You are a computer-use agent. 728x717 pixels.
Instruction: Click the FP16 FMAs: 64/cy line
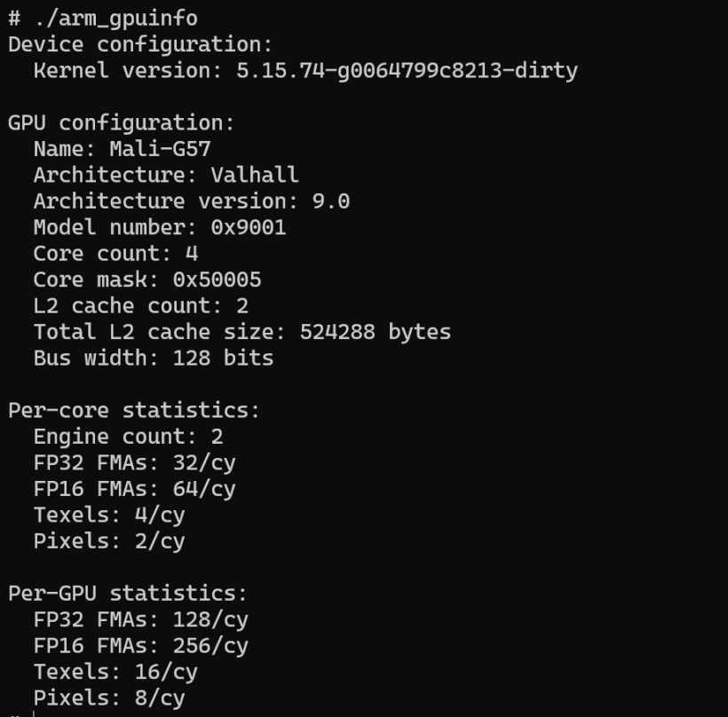[x=134, y=489]
